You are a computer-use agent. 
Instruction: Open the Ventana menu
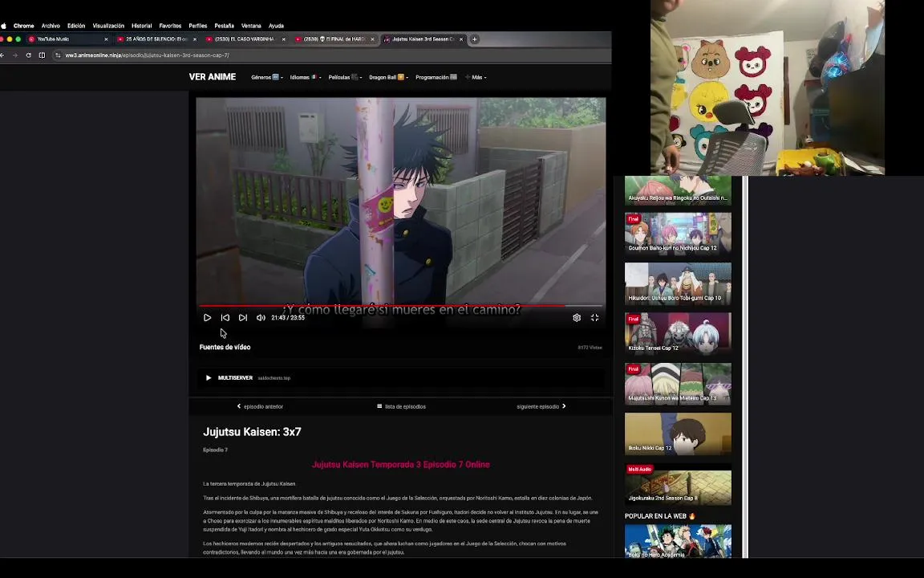pyautogui.click(x=251, y=26)
